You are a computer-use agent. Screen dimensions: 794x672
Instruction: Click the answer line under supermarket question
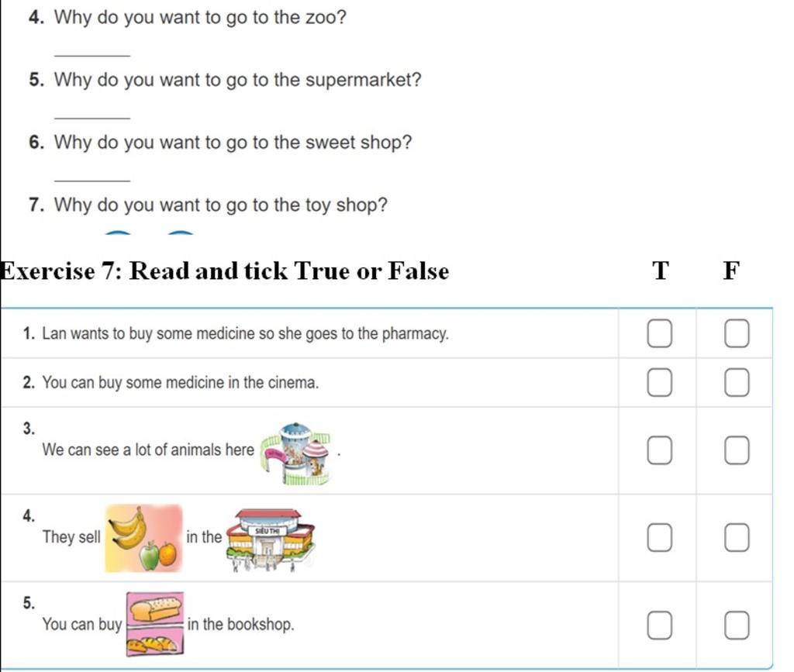(92, 118)
